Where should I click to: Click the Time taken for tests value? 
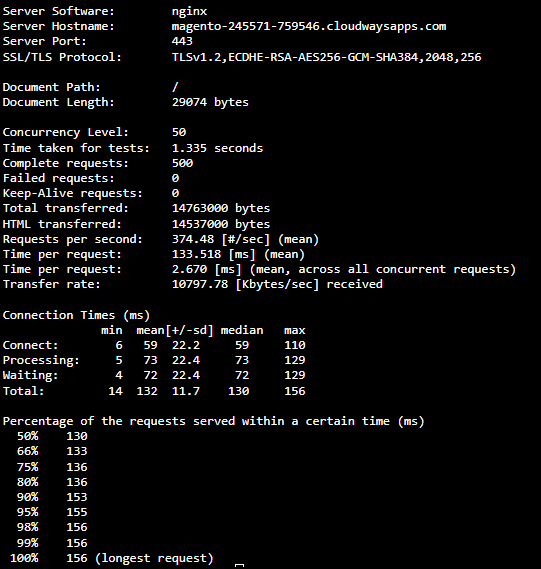click(217, 148)
